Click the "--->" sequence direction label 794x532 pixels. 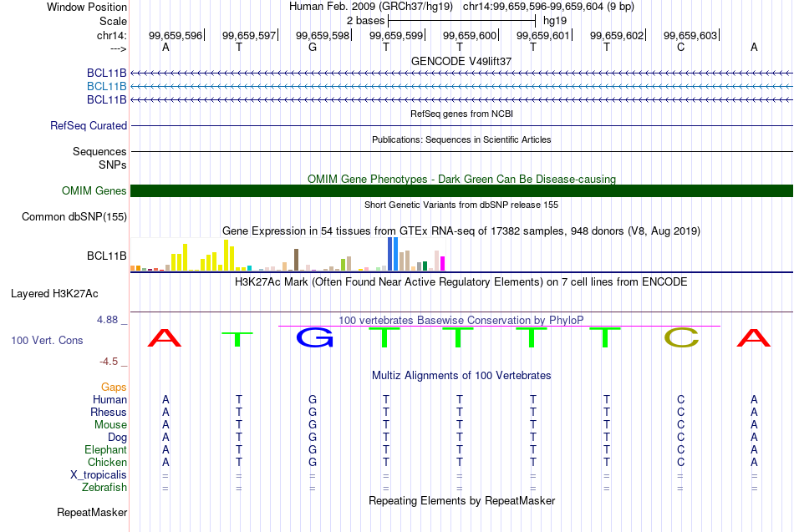click(x=119, y=48)
